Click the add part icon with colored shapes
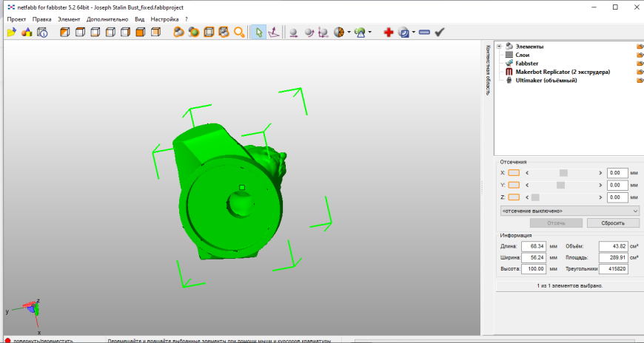This screenshot has width=644, height=343. click(x=27, y=33)
